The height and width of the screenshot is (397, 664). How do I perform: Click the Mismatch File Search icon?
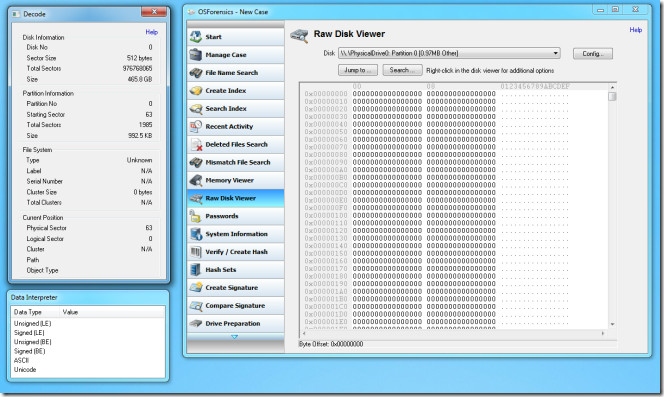(x=196, y=162)
